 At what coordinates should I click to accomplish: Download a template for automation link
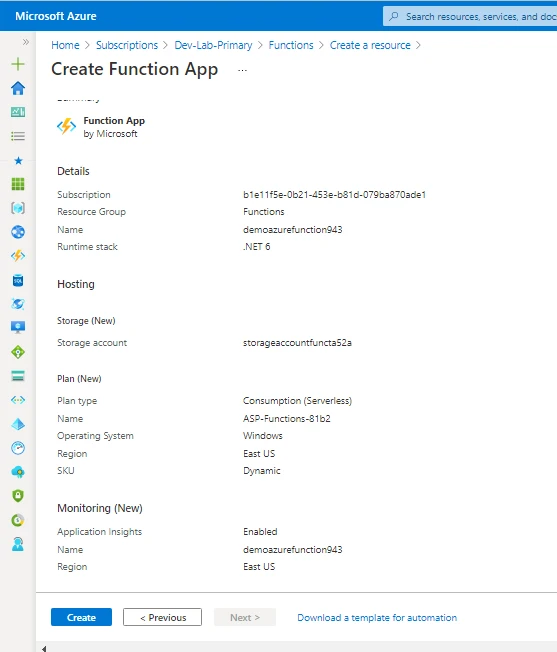click(377, 617)
